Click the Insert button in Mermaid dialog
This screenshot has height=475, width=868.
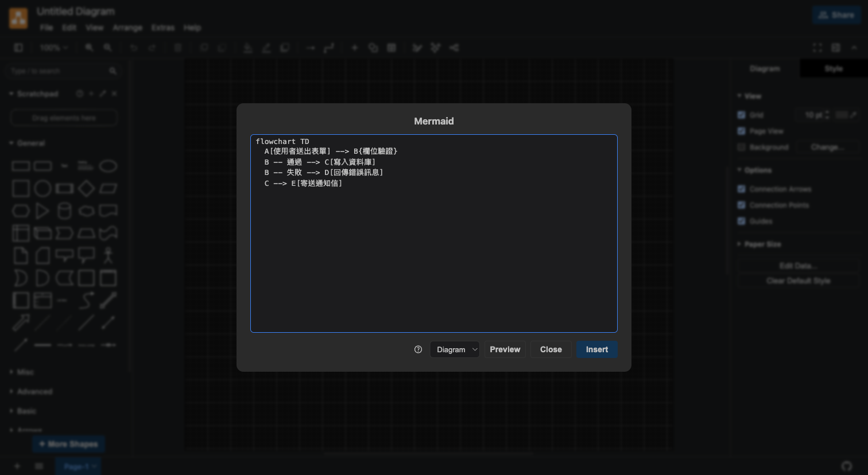597,349
